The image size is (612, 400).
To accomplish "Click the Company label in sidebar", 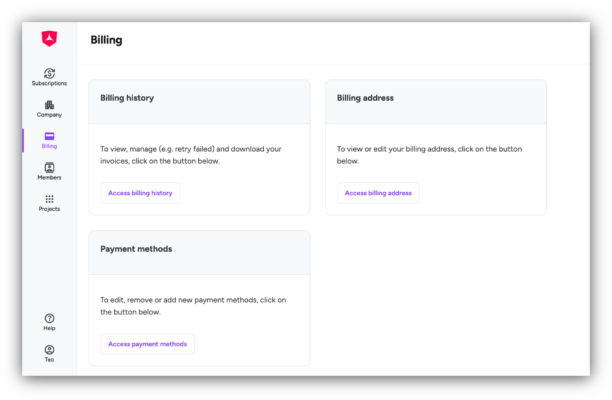I will pyautogui.click(x=49, y=115).
